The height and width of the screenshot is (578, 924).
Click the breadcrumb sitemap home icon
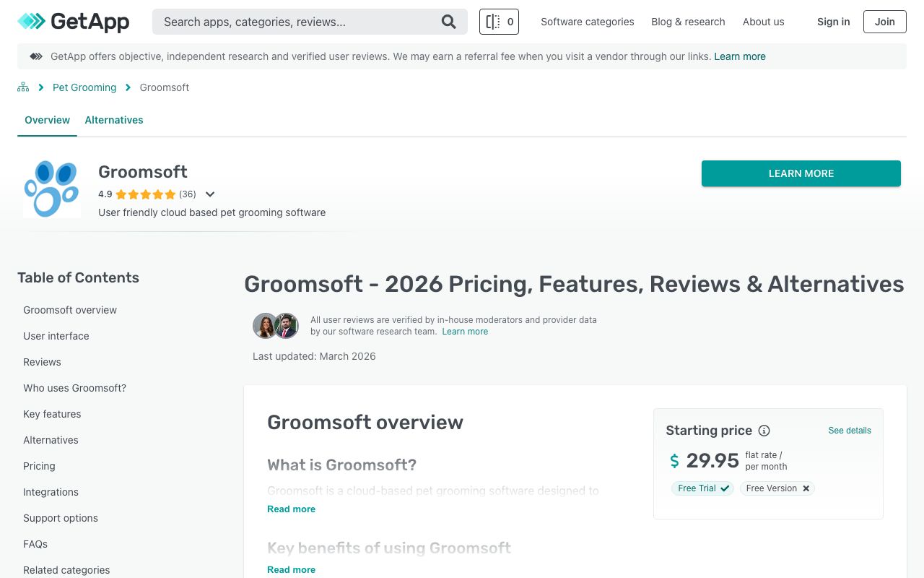coord(23,87)
